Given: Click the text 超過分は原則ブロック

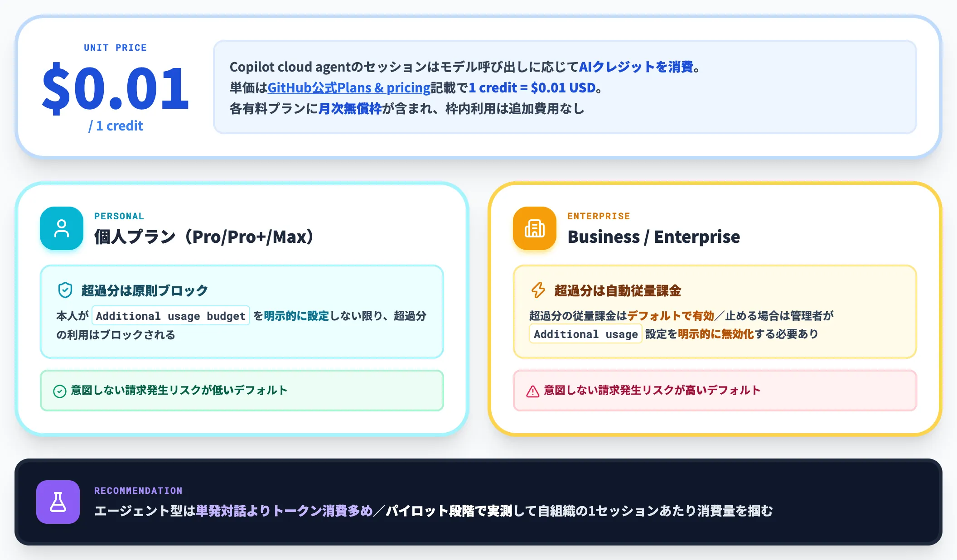Looking at the screenshot, I should tap(145, 290).
